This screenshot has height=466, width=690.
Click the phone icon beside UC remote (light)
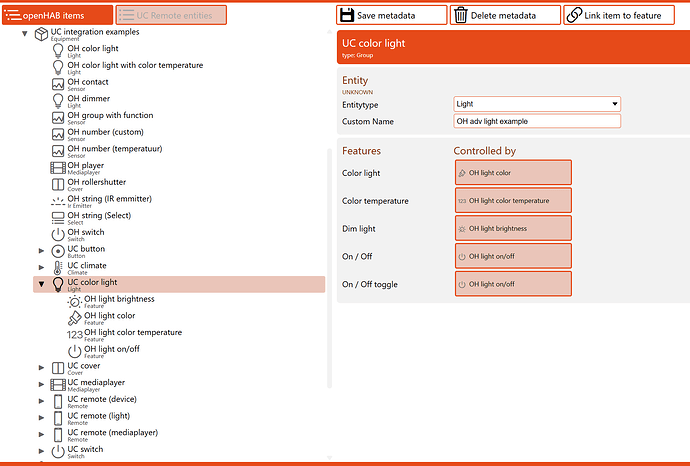coord(58,418)
